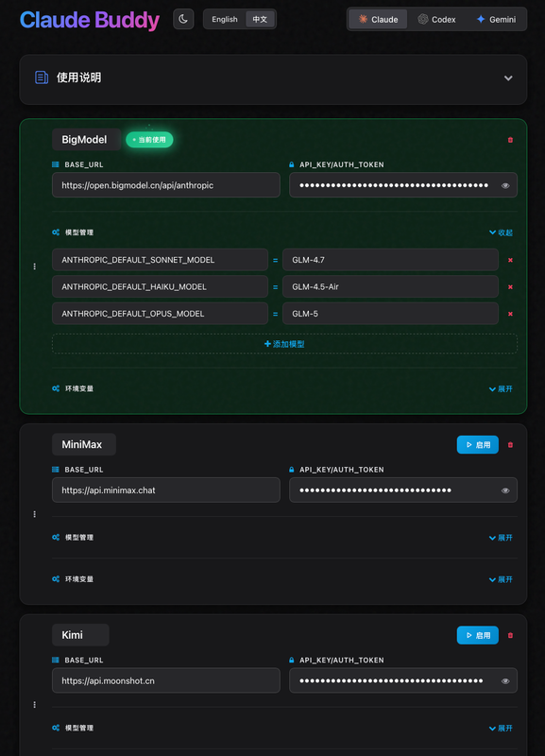Image resolution: width=545 pixels, height=756 pixels.
Task: Select the Codex tab
Action: (436, 19)
